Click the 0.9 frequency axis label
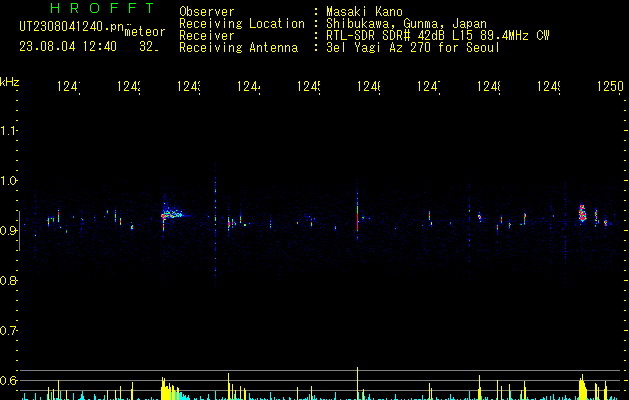The image size is (629, 400). tap(9, 230)
